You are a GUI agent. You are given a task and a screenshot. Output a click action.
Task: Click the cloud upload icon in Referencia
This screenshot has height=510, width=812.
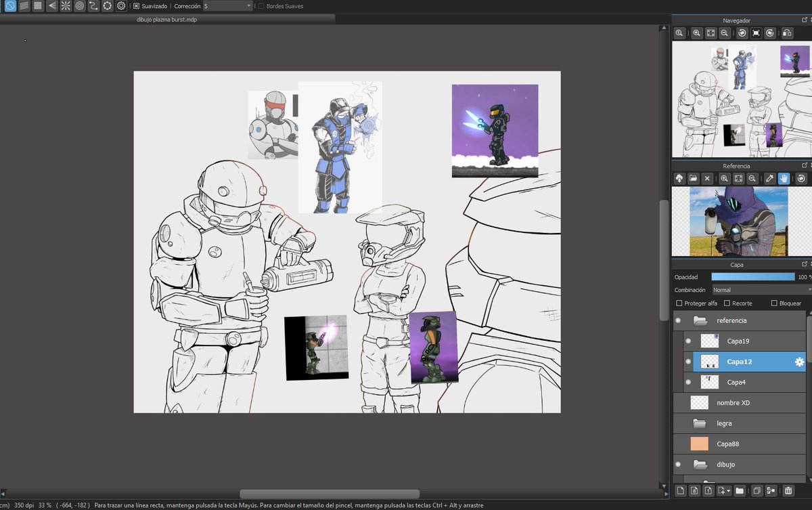[679, 178]
